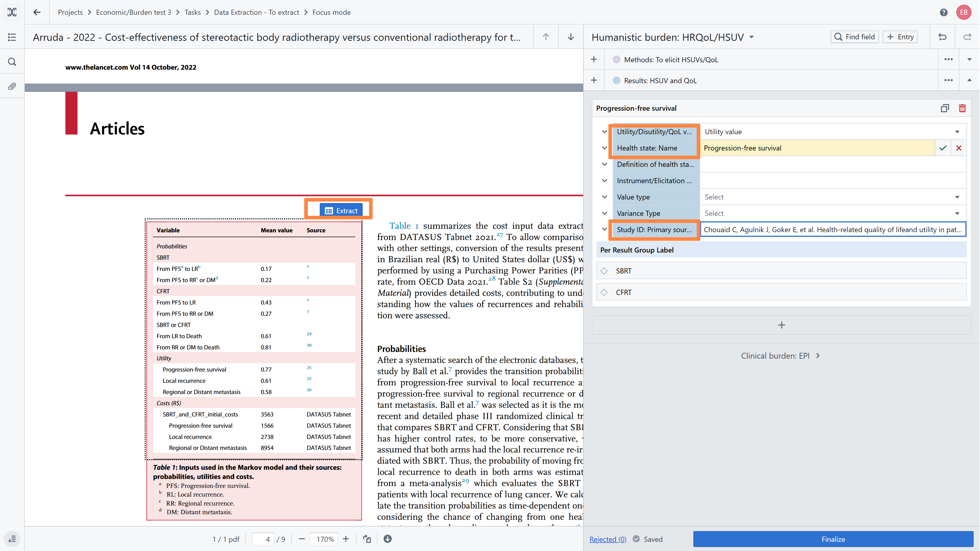980x551 pixels.
Task: Expand the Definition of health state chevron
Action: coord(605,164)
